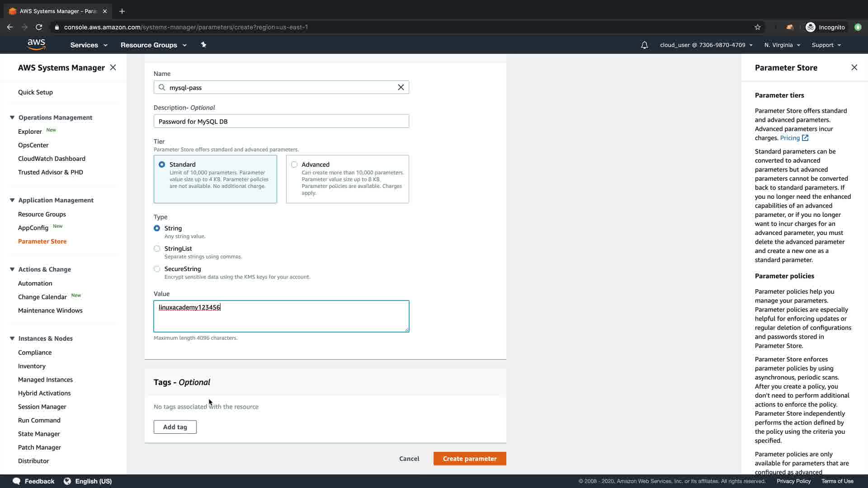The width and height of the screenshot is (868, 488).
Task: Clear the Name field with X icon
Action: tap(401, 87)
